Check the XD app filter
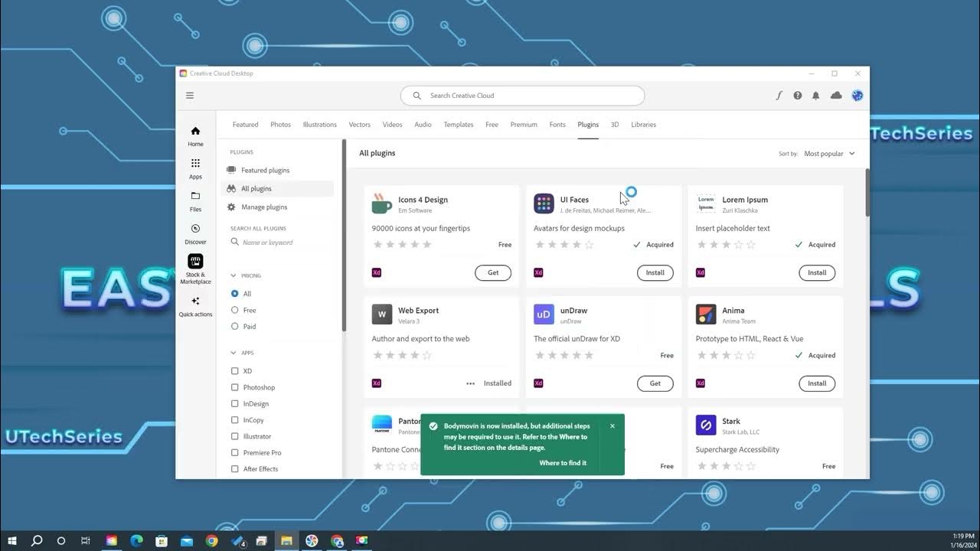 235,371
